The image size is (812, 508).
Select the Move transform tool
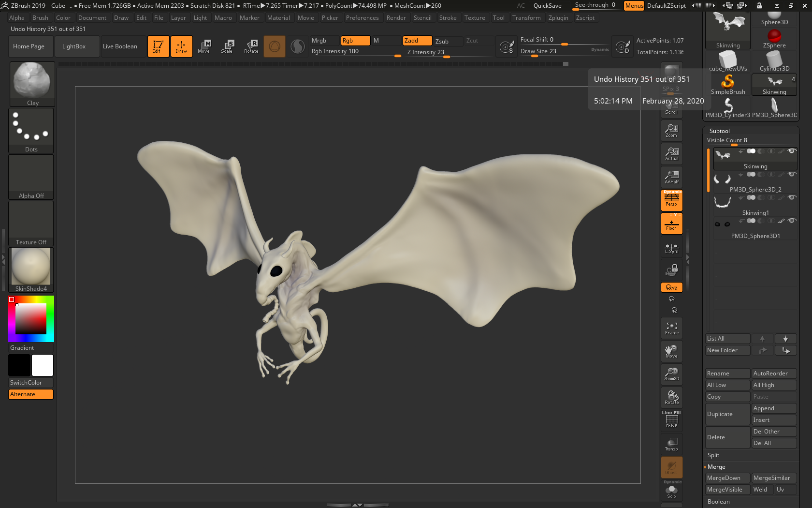[204, 46]
